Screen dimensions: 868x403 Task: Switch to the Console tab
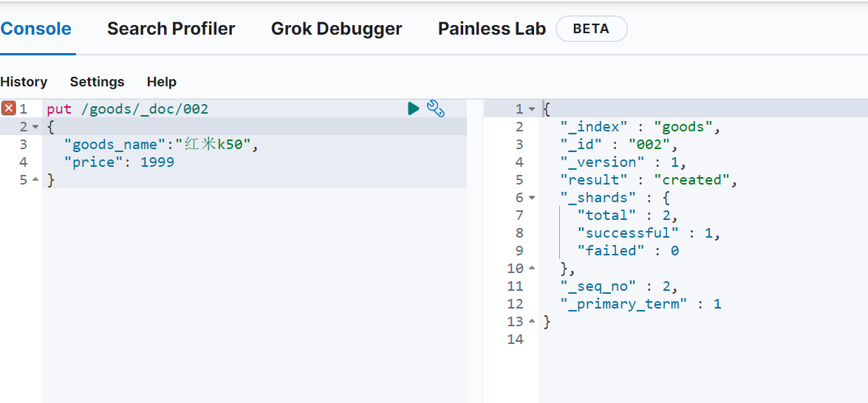click(36, 29)
